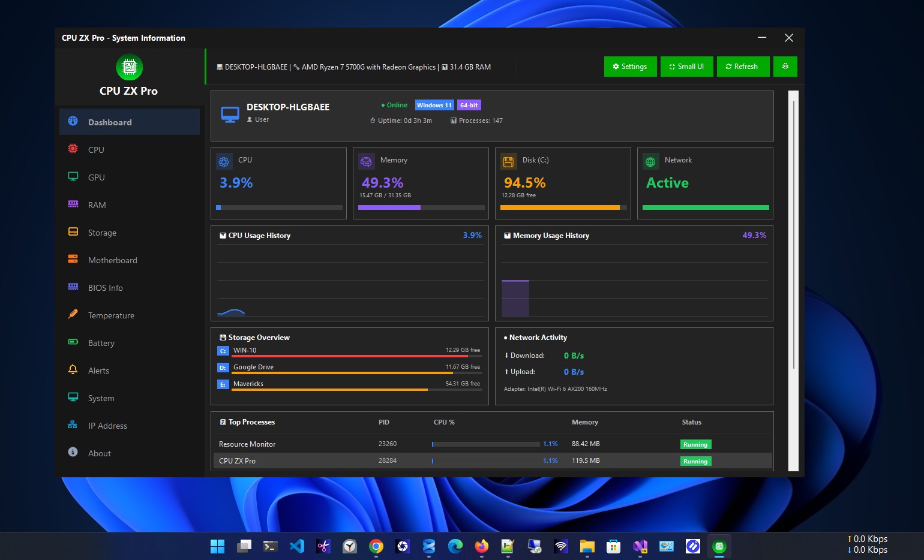924x560 pixels.
Task: Open Microsoft Edge from taskbar
Action: click(x=455, y=546)
